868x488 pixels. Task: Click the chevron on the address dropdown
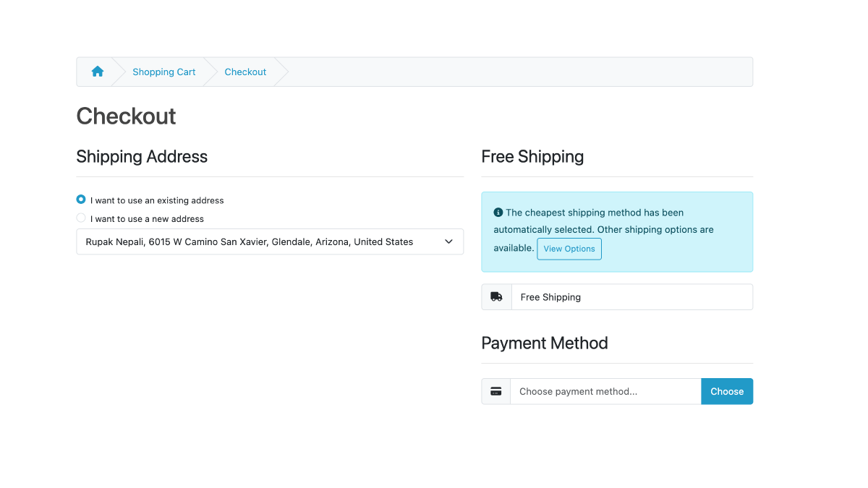(x=448, y=241)
